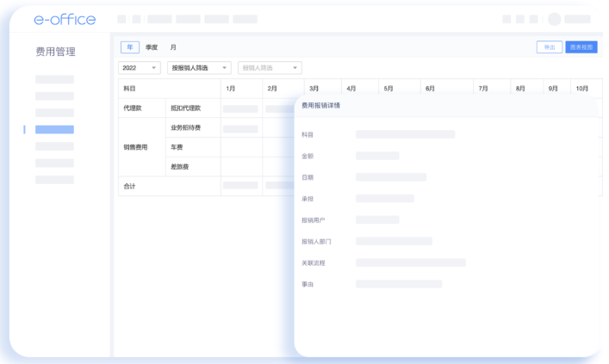Click the 科目 label in detail panel
Viewport: 609px width, 364px height.
pos(308,134)
